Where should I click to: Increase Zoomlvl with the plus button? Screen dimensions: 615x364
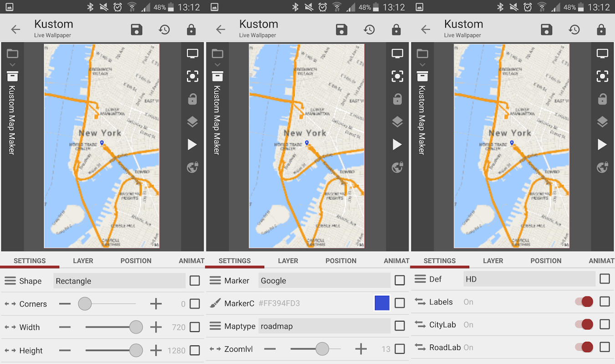[x=361, y=349]
